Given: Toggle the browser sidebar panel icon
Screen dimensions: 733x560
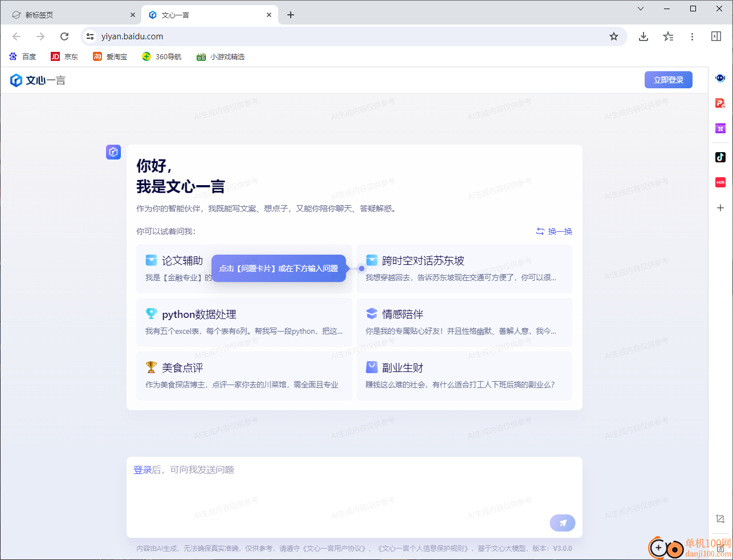Looking at the screenshot, I should pos(716,36).
